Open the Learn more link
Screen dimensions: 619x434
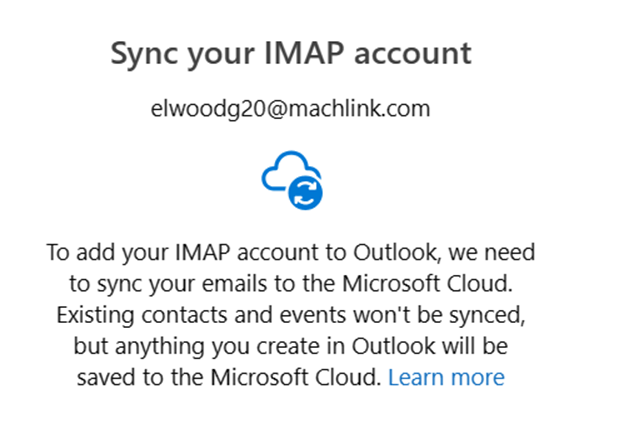pos(446,377)
